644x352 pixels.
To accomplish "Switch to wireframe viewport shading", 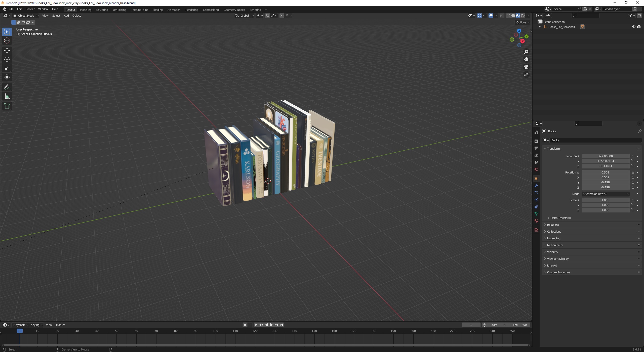I will (x=508, y=16).
